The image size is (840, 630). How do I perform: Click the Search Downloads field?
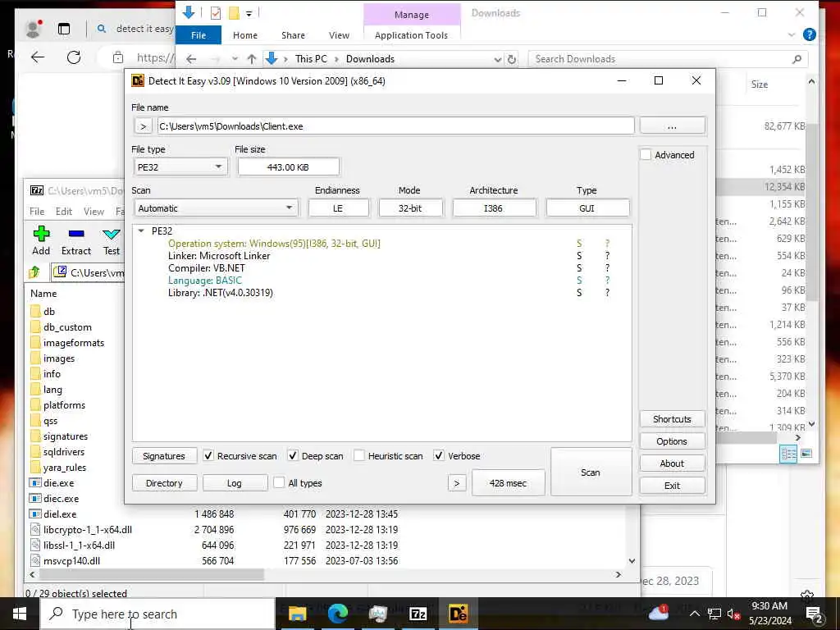668,59
